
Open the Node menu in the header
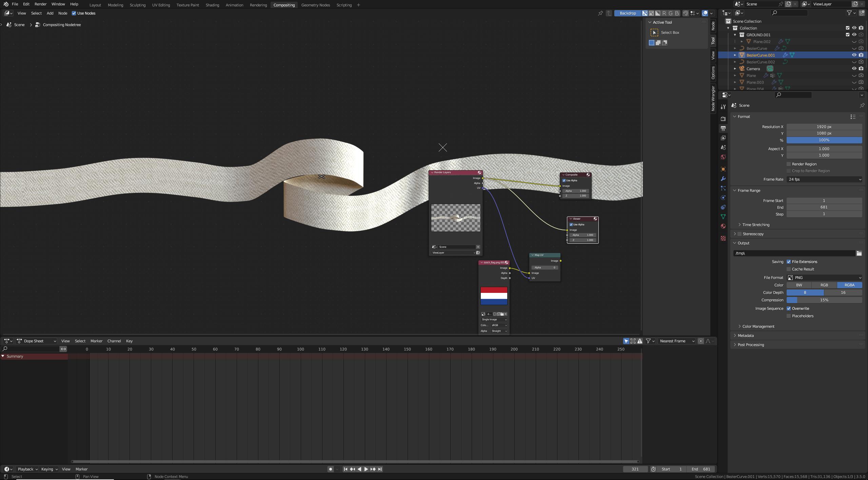pos(62,13)
